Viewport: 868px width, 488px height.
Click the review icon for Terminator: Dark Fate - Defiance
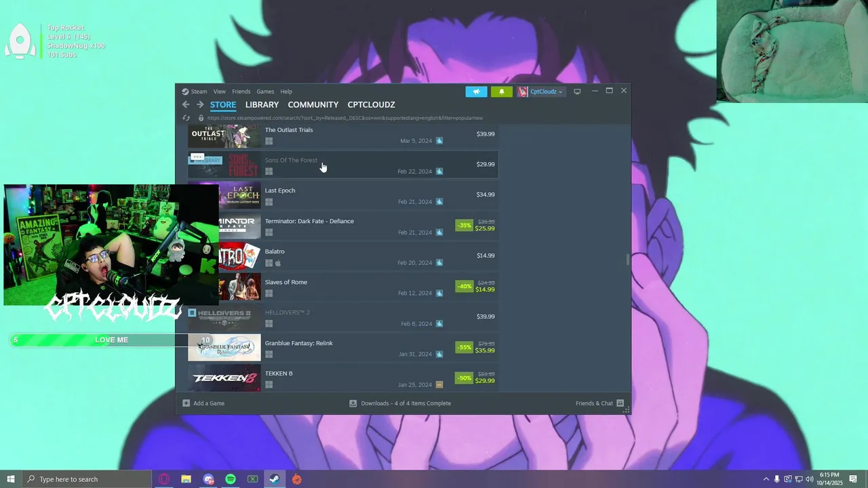(439, 232)
